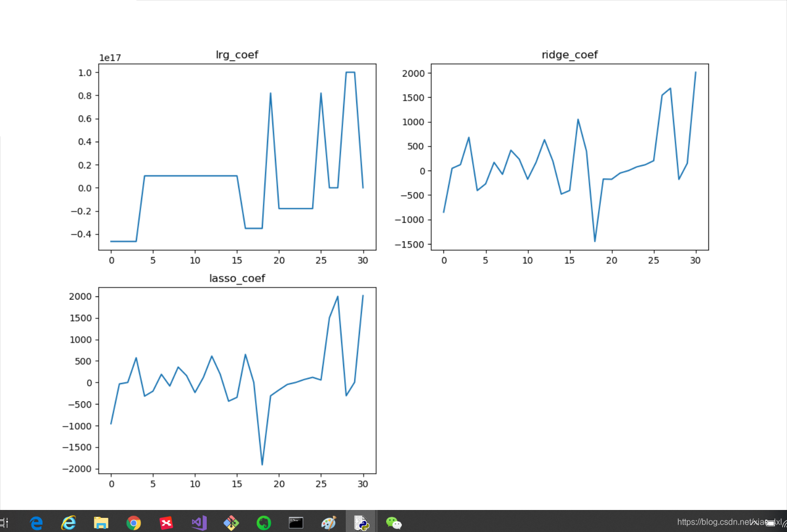Click the 10 x-axis tick in ridge_coef
The image size is (787, 532).
(x=528, y=260)
